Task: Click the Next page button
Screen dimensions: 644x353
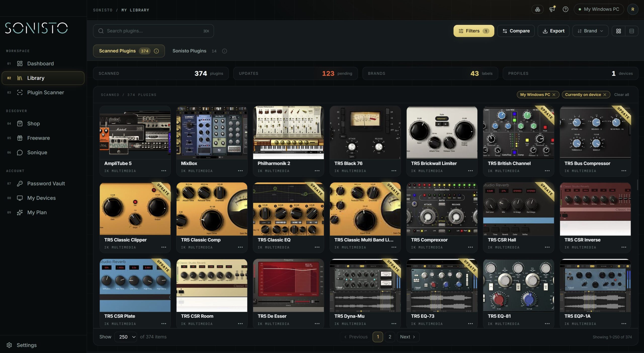Action: pos(408,337)
